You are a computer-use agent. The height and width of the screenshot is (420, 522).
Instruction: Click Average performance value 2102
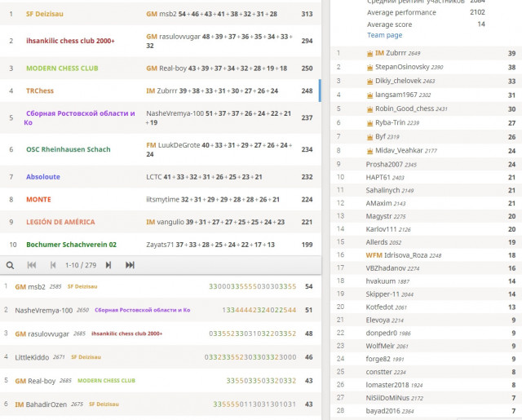[477, 12]
